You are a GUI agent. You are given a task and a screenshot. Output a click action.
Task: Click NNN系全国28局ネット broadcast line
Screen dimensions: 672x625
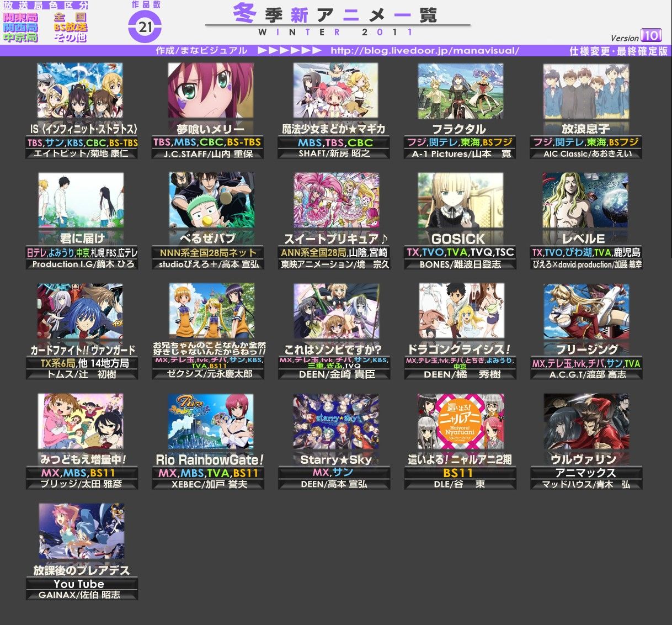pyautogui.click(x=208, y=252)
